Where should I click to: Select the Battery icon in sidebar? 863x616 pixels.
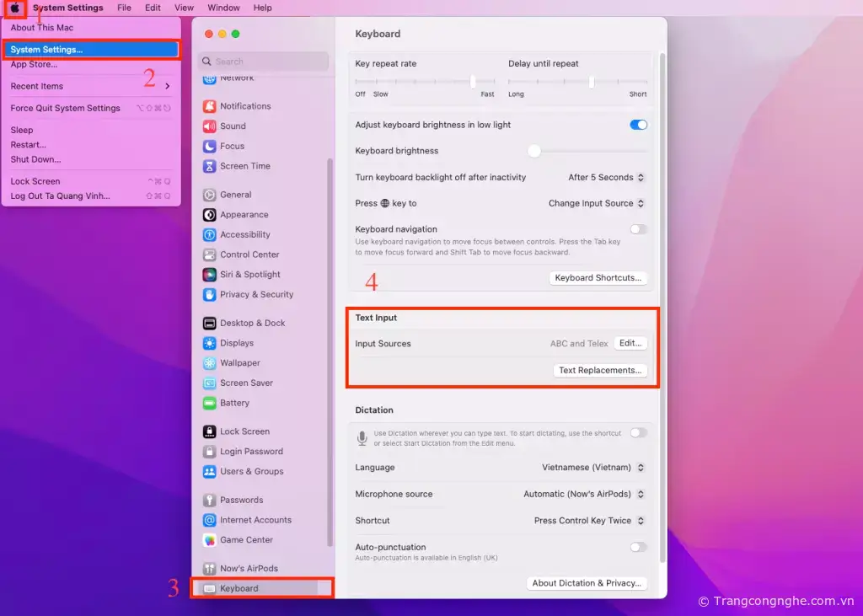pos(210,403)
